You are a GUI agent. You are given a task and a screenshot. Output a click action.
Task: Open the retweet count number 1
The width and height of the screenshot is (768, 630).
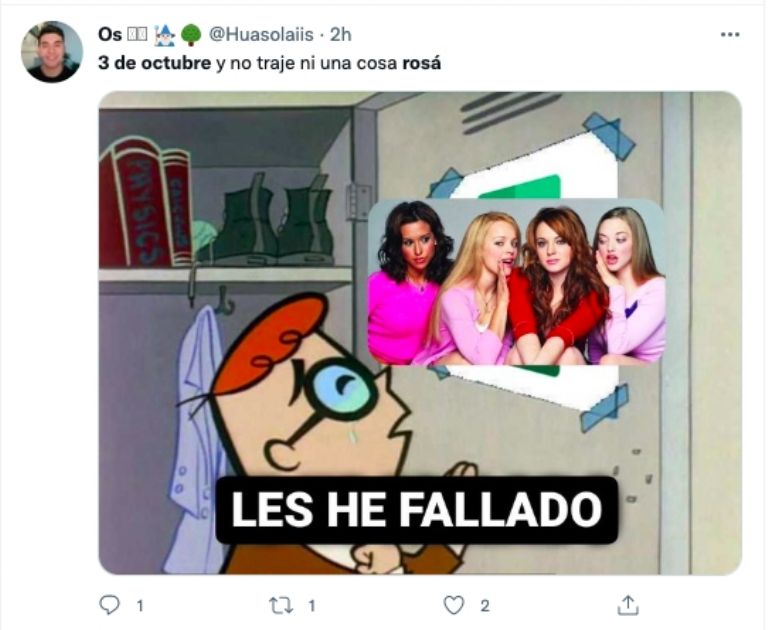(312, 606)
